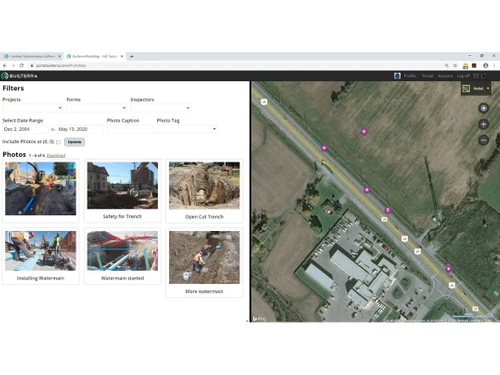
Task: Close the first browser tab
Action: point(60,56)
